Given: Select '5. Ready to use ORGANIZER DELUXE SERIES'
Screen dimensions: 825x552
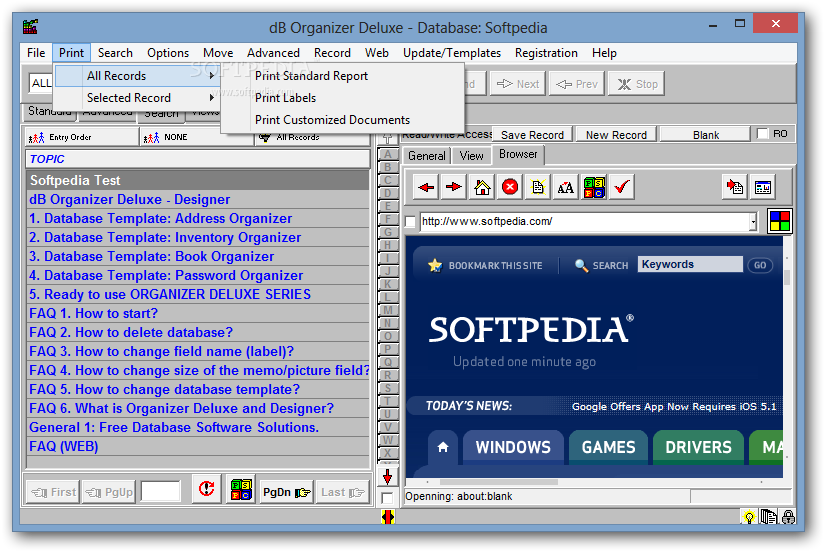Looking at the screenshot, I should point(198,295).
